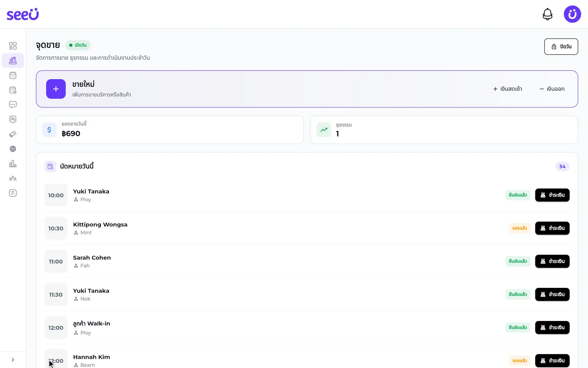Click ชำระเงิน for Yuki Tanaka at 11:30

point(552,294)
